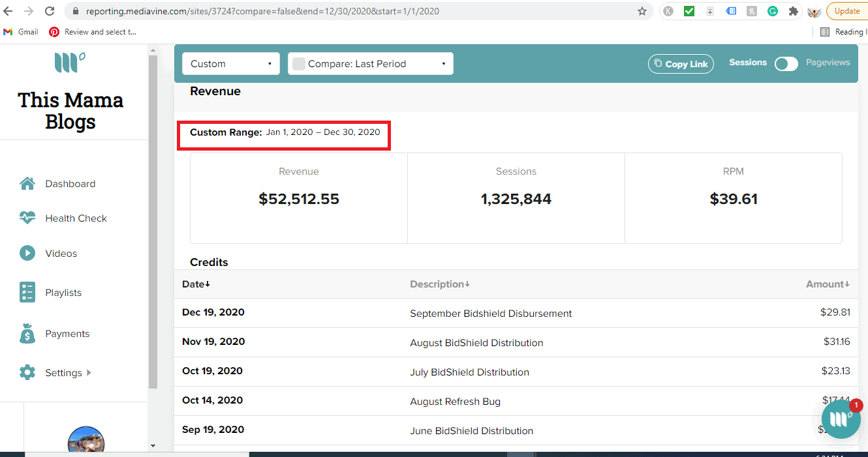
Task: Open the Mediavine chat bubble
Action: [841, 419]
